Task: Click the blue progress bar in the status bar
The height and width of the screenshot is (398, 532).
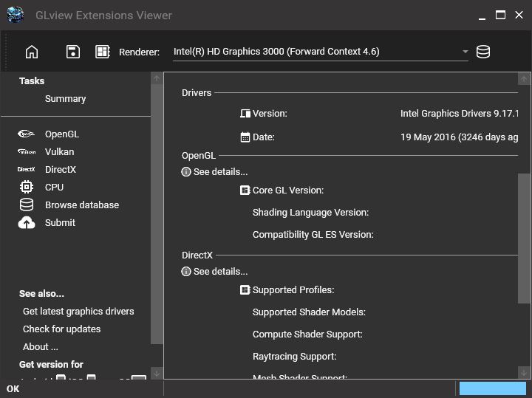Action: click(x=493, y=388)
